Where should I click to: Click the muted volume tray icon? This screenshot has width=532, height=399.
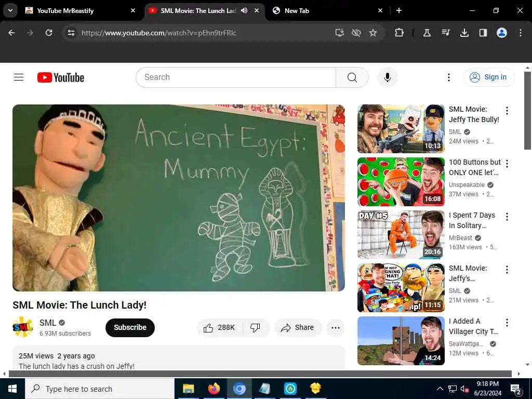[464, 389]
